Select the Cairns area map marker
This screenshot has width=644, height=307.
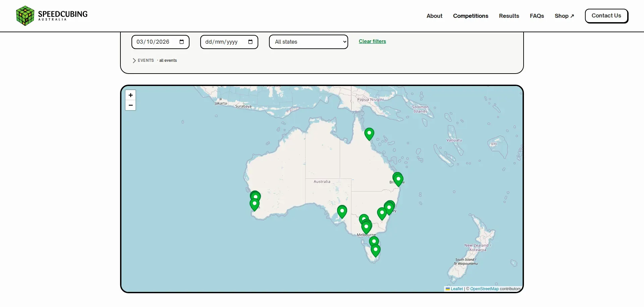369,134
